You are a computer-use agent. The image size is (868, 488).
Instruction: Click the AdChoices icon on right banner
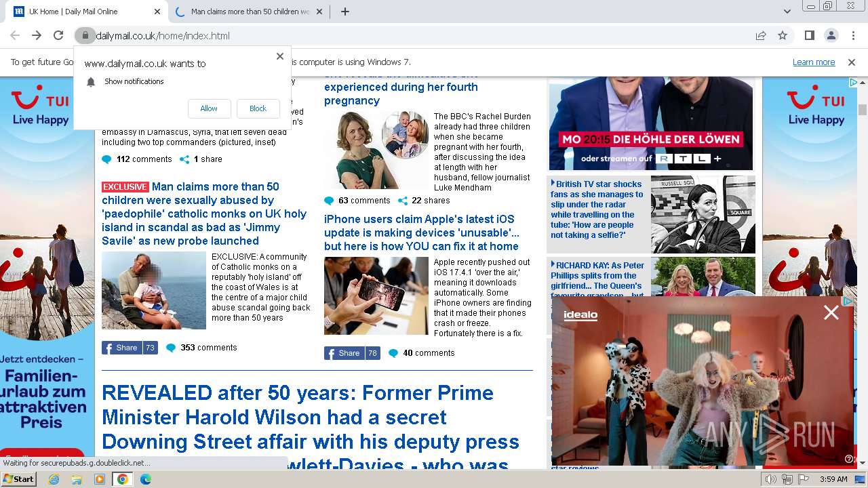point(854,82)
